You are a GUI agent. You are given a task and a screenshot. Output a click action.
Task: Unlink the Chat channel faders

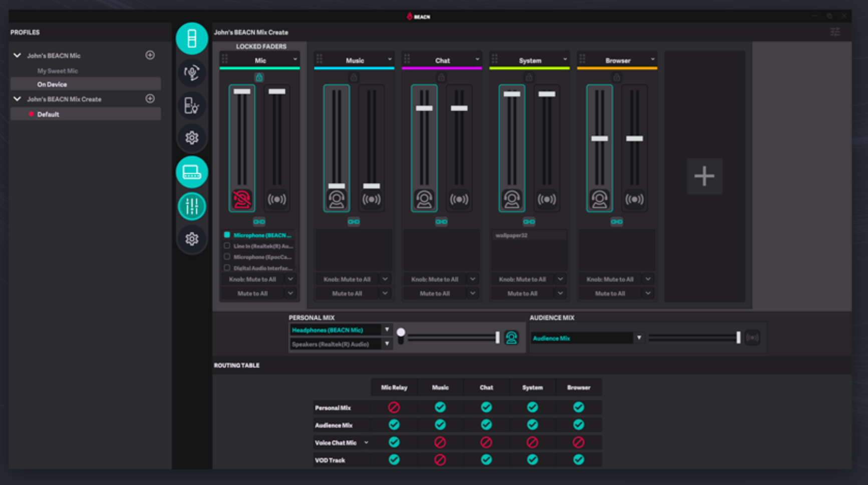pos(441,222)
